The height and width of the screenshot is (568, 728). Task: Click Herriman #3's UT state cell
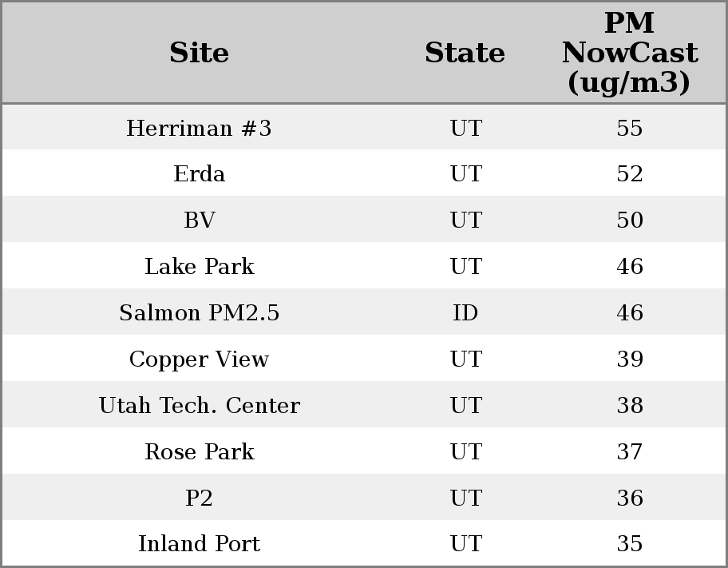point(465,129)
